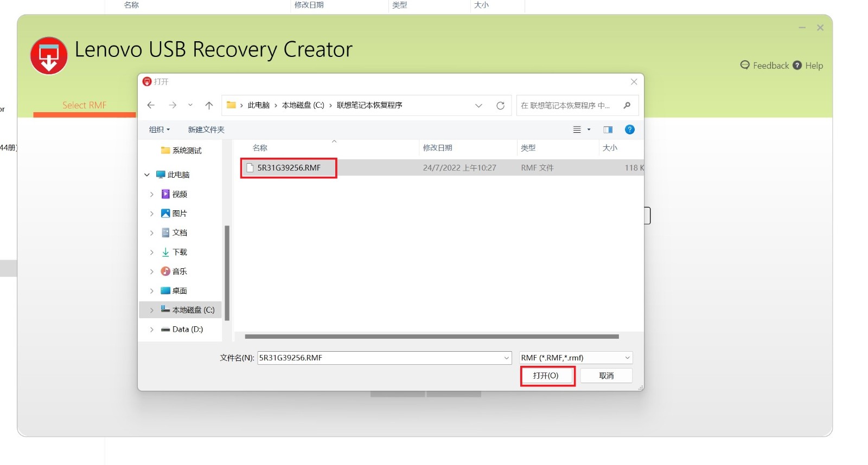Open the RMF file type filter dropdown

pos(576,358)
